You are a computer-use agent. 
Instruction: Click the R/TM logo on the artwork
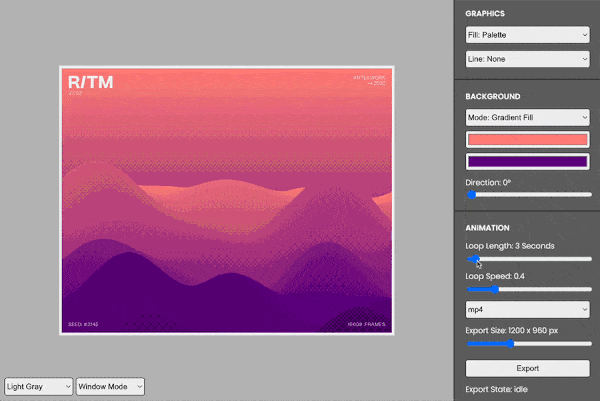pos(90,82)
